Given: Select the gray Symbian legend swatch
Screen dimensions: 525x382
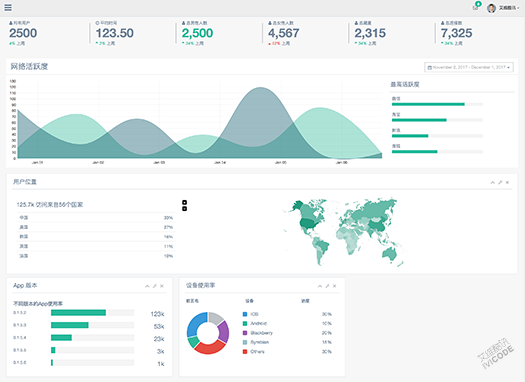Looking at the screenshot, I should (x=245, y=342).
